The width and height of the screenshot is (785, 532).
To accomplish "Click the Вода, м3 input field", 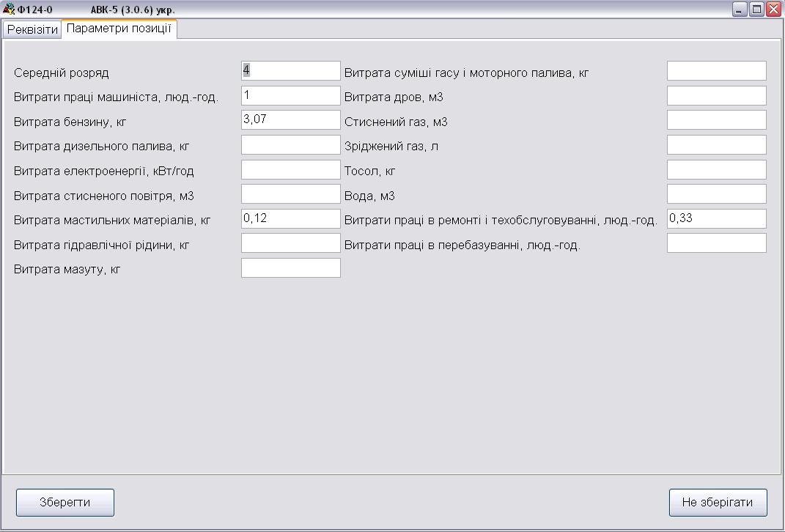I will pos(716,194).
